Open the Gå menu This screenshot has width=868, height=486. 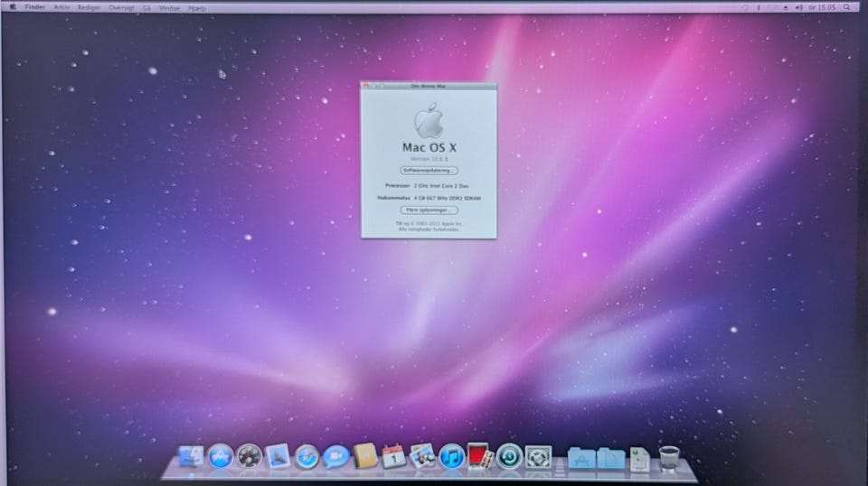tap(146, 8)
